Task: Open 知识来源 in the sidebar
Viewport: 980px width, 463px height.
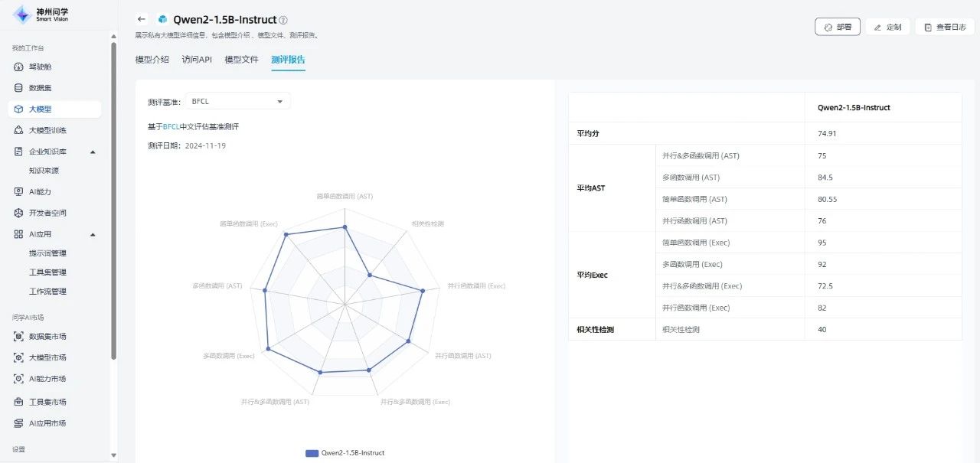Action: point(44,171)
